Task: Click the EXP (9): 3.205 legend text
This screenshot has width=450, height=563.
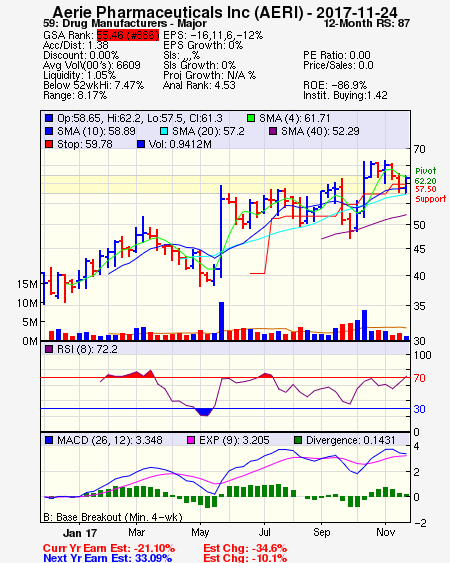Action: click(234, 440)
